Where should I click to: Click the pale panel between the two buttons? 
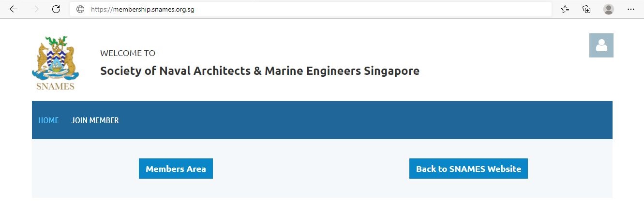click(x=311, y=169)
